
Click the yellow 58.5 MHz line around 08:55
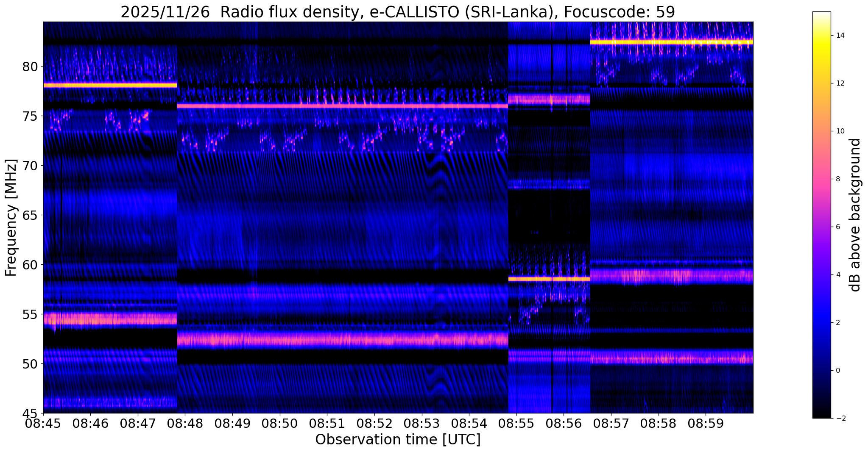click(x=549, y=279)
